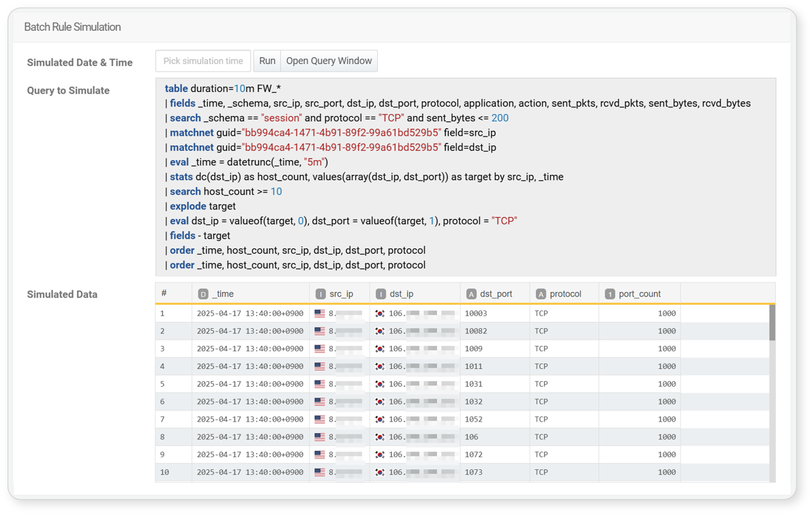
Task: Select dst_port cell 1009
Action: coord(494,349)
